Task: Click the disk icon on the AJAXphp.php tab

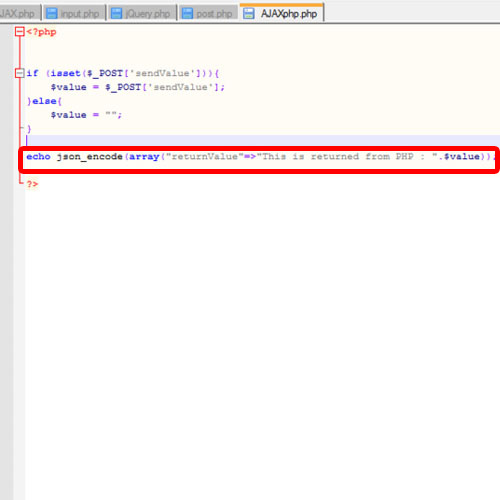Action: point(248,13)
